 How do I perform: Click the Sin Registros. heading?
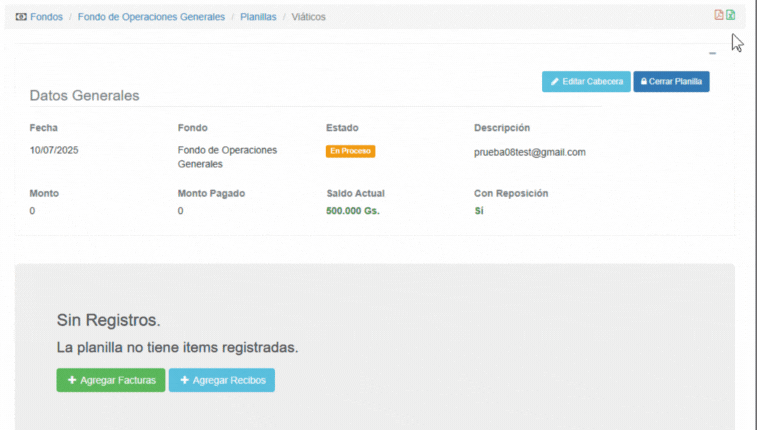pos(109,320)
